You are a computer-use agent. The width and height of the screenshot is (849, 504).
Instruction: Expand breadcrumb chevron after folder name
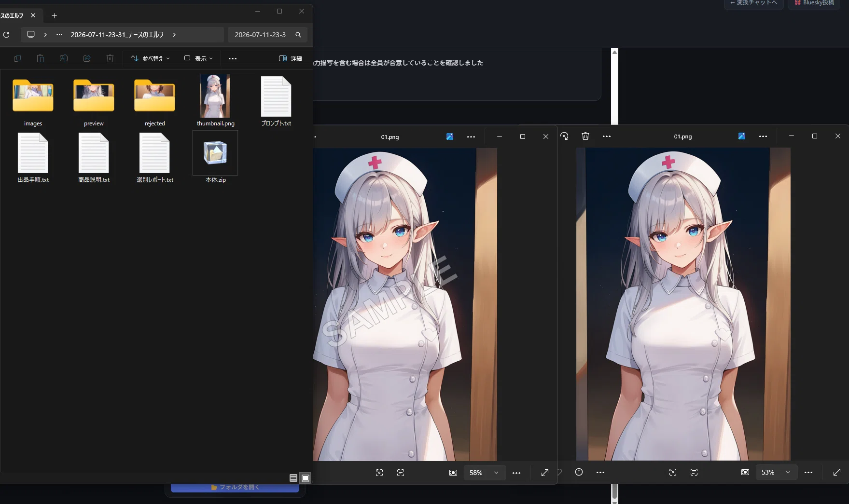(x=174, y=35)
